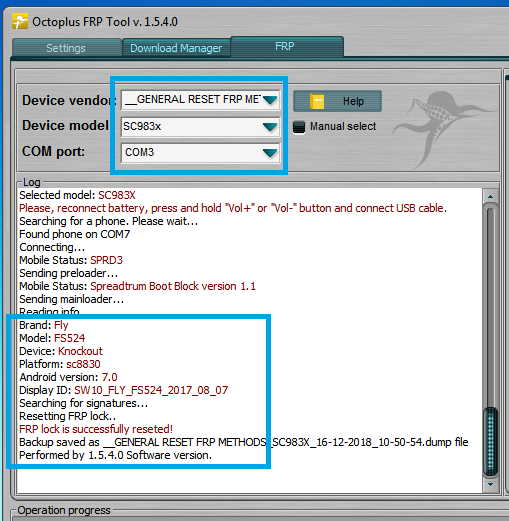
Task: Click the 'Resetting FRP lock..' log line
Action: click(x=68, y=416)
